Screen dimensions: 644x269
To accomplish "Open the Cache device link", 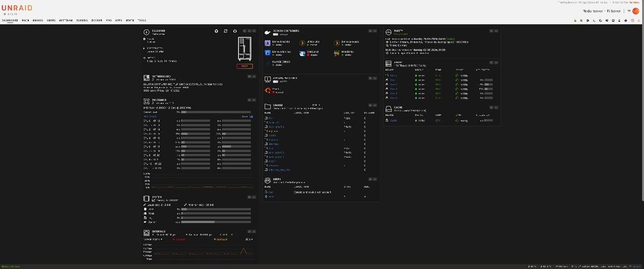I will pos(393,120).
